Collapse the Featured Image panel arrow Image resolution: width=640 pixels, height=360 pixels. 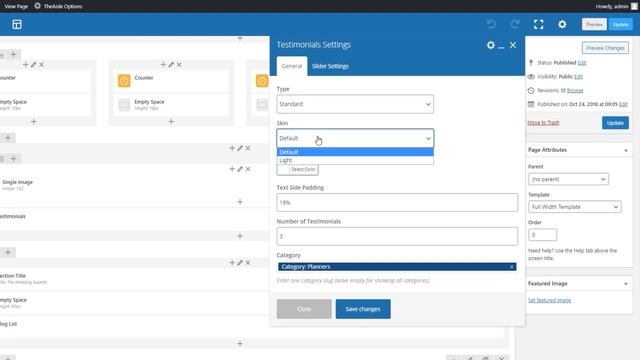tap(626, 284)
